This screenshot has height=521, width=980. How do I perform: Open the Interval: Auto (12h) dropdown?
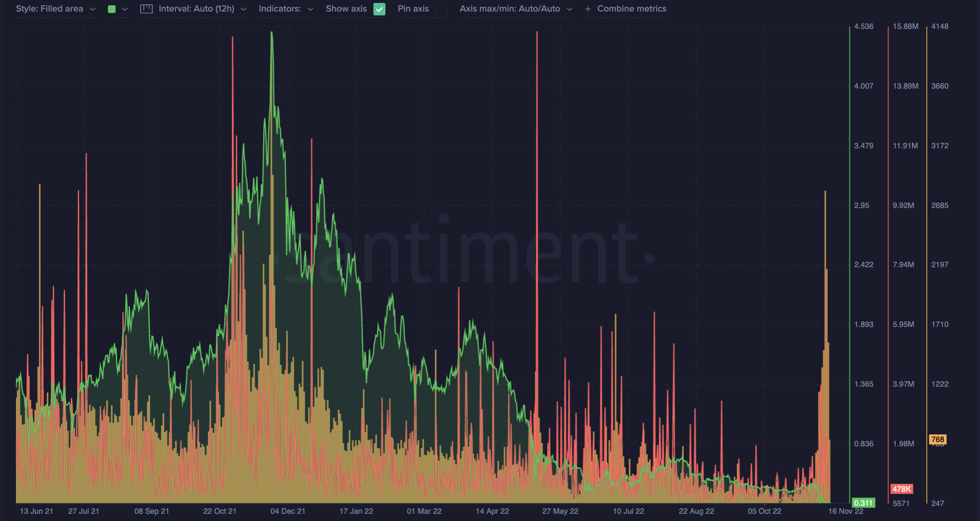[x=193, y=9]
